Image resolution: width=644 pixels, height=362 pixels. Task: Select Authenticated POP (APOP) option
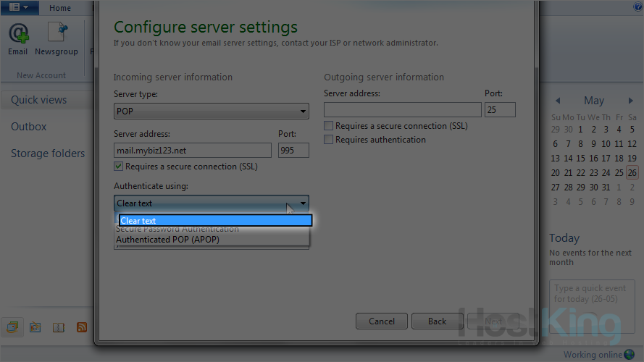point(167,240)
